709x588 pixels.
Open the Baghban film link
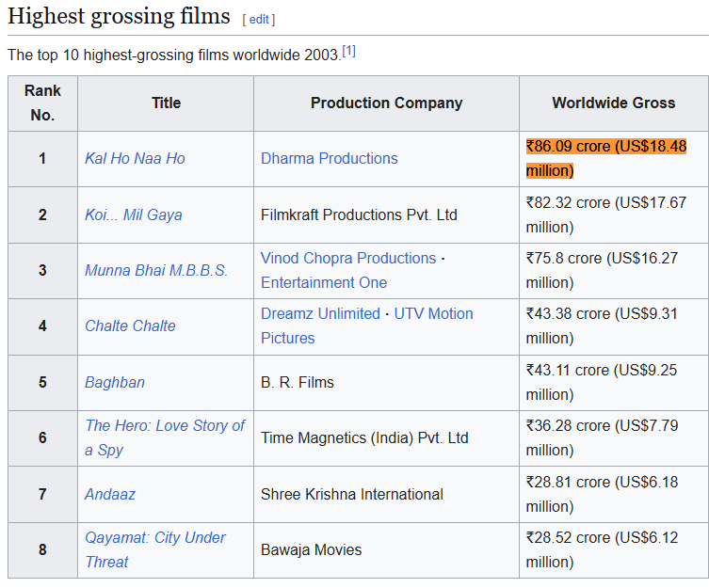(115, 382)
